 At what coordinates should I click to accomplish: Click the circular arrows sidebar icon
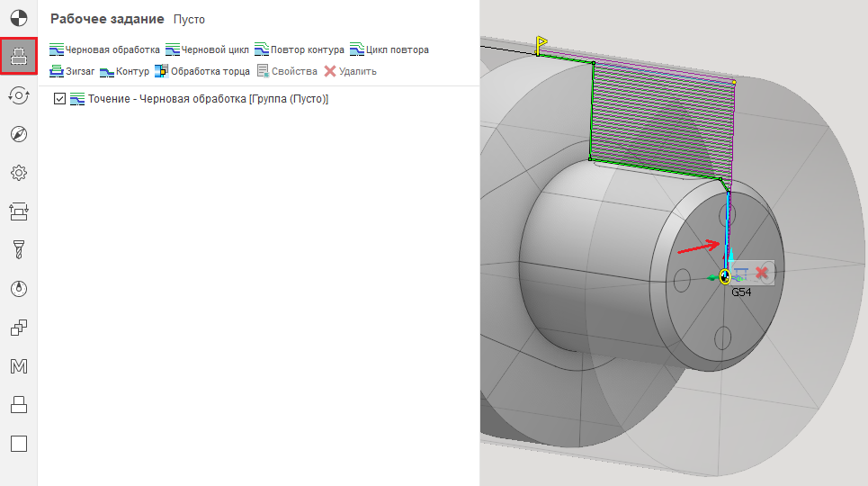click(19, 94)
